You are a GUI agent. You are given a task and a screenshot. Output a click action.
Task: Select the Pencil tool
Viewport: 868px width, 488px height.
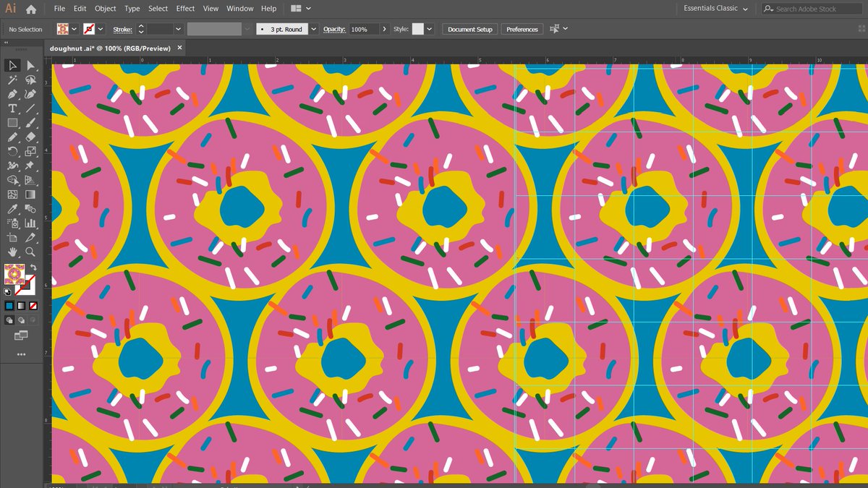point(12,137)
